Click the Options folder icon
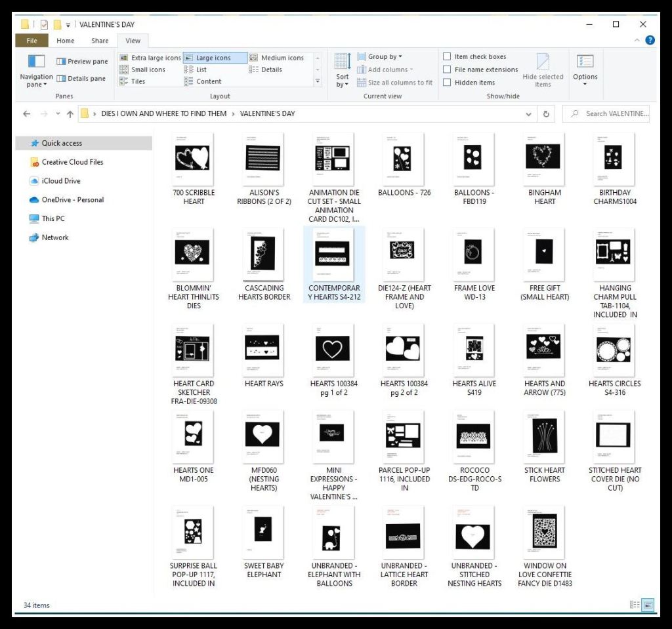 coord(585,62)
